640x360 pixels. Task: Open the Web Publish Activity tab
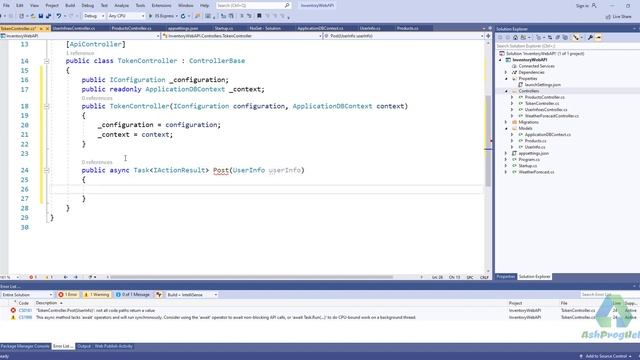click(113, 346)
